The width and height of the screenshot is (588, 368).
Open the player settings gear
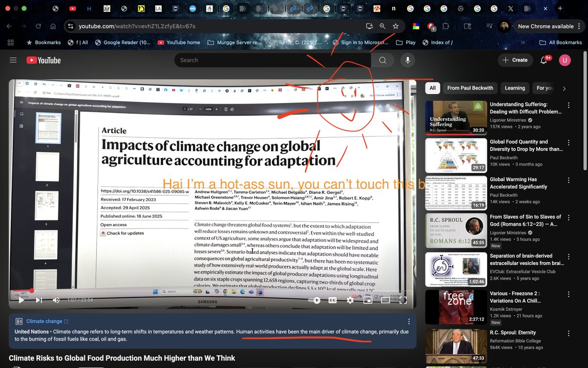pos(350,299)
